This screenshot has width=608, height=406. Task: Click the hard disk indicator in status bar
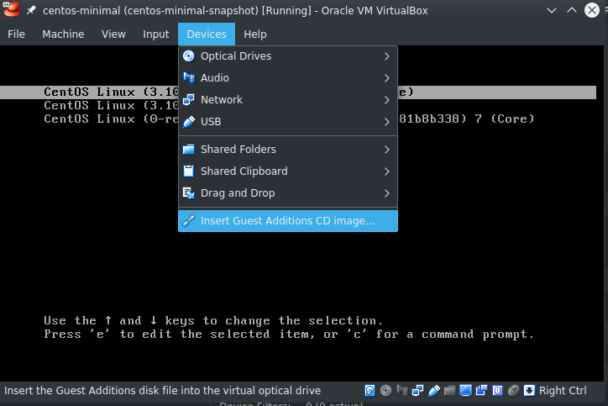(370, 390)
